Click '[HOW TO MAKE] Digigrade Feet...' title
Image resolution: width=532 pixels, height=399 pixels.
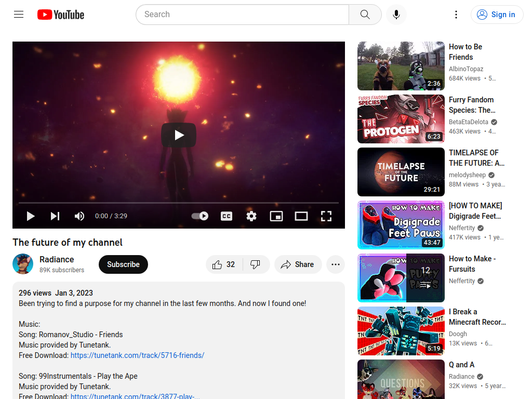coord(475,211)
